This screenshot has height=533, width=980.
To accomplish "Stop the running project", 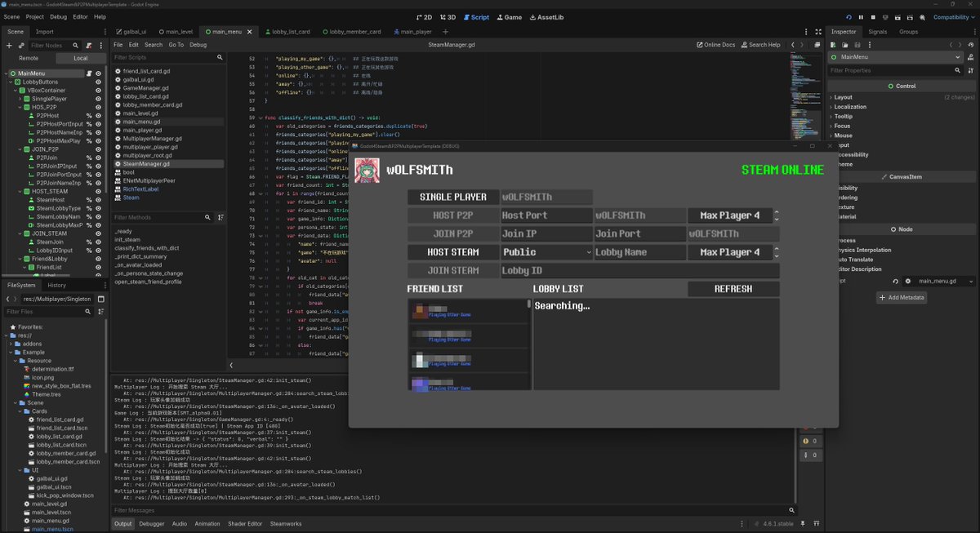I will (x=874, y=16).
